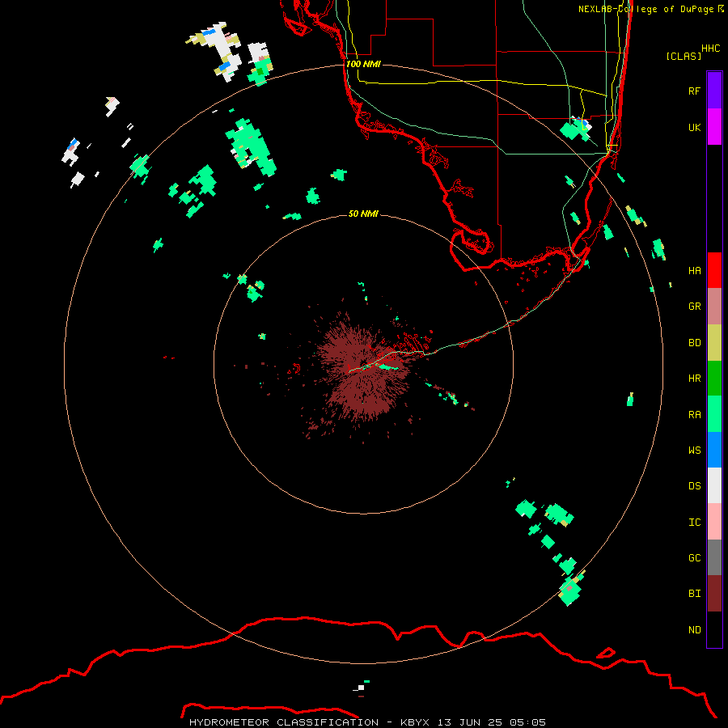Click the RF legend label
The height and width of the screenshot is (728, 728).
click(x=694, y=91)
